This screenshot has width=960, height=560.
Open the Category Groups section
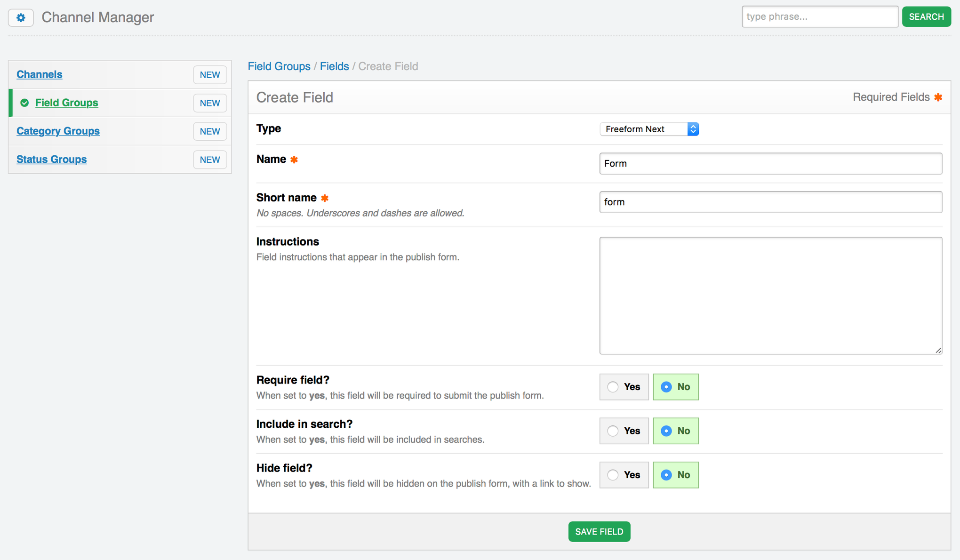(58, 131)
